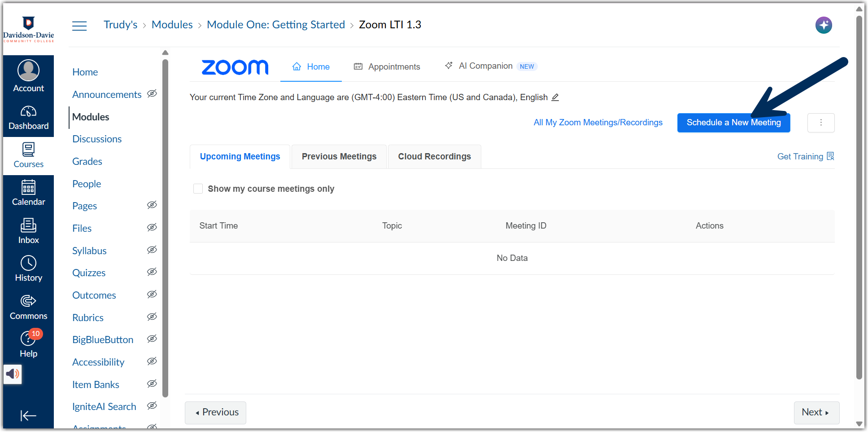Click hidden-eye icon next to Files

[x=152, y=227]
